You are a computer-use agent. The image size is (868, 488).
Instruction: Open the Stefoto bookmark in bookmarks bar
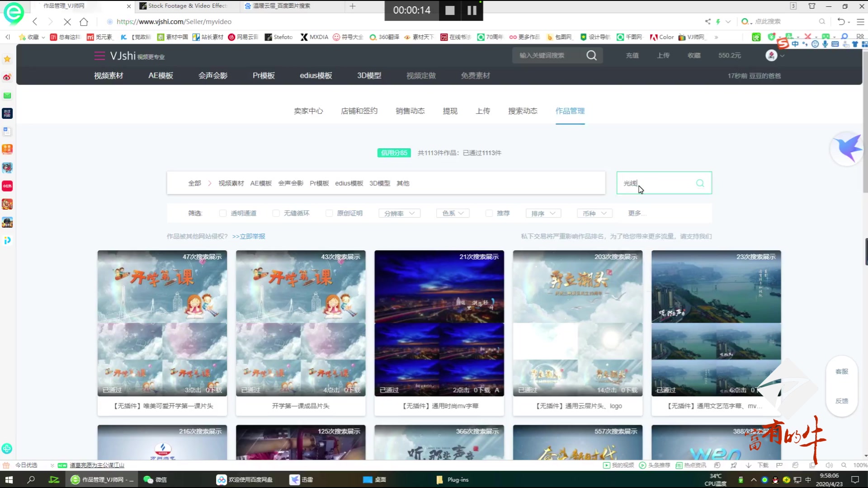click(x=278, y=37)
